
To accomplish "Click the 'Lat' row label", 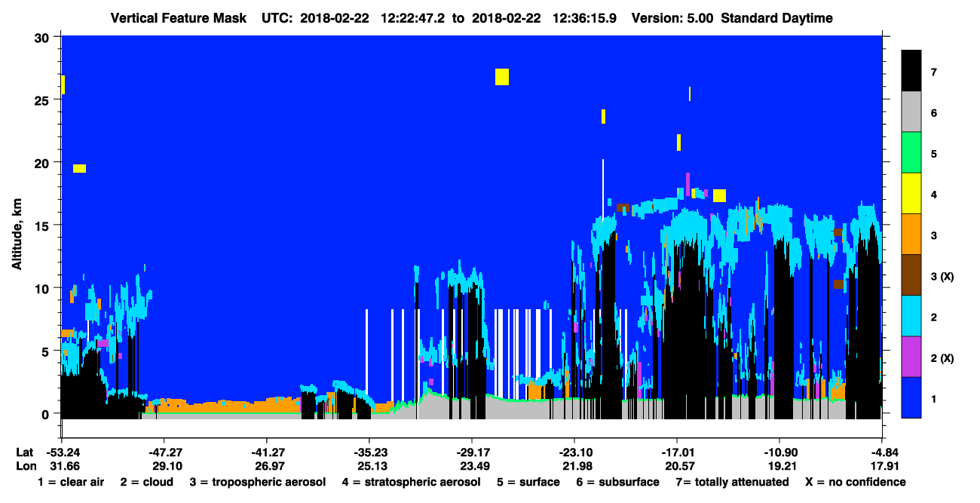I will (x=24, y=452).
